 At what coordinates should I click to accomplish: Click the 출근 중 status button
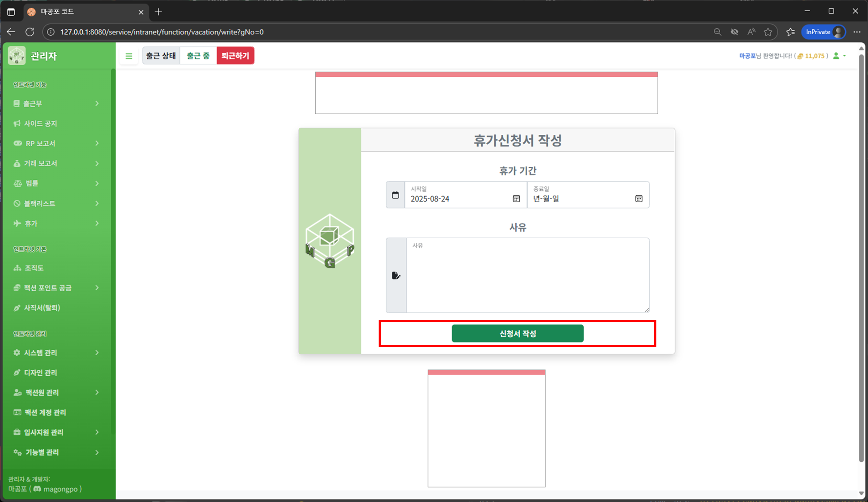[x=198, y=56]
